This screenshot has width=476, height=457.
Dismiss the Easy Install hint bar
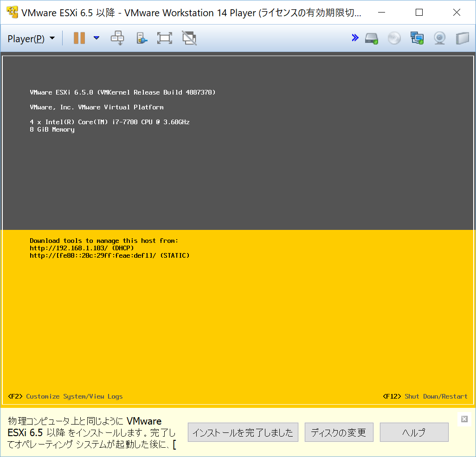click(464, 419)
